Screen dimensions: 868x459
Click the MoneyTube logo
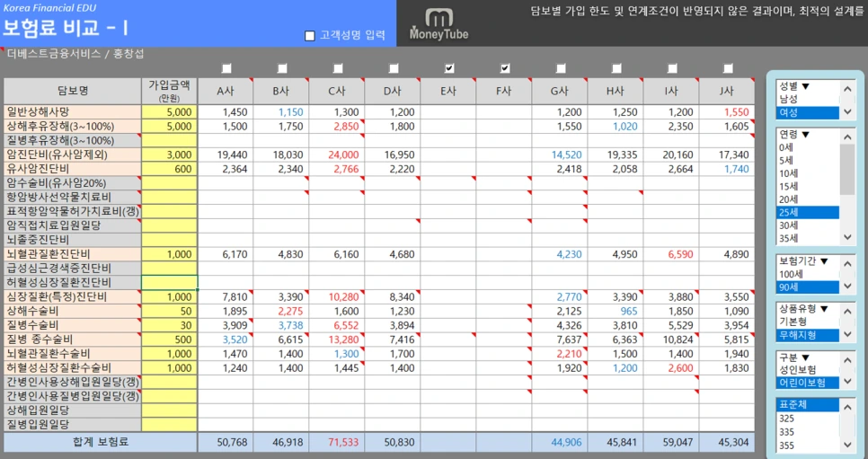[439, 24]
